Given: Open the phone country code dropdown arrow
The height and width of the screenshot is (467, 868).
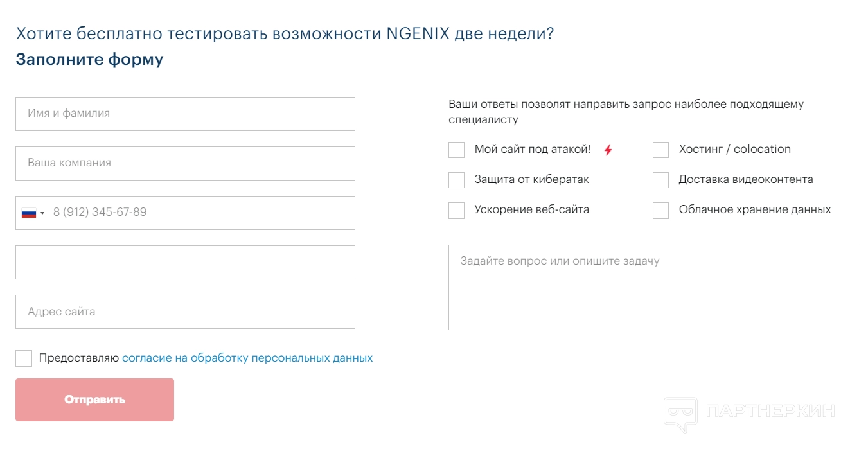Looking at the screenshot, I should point(42,213).
